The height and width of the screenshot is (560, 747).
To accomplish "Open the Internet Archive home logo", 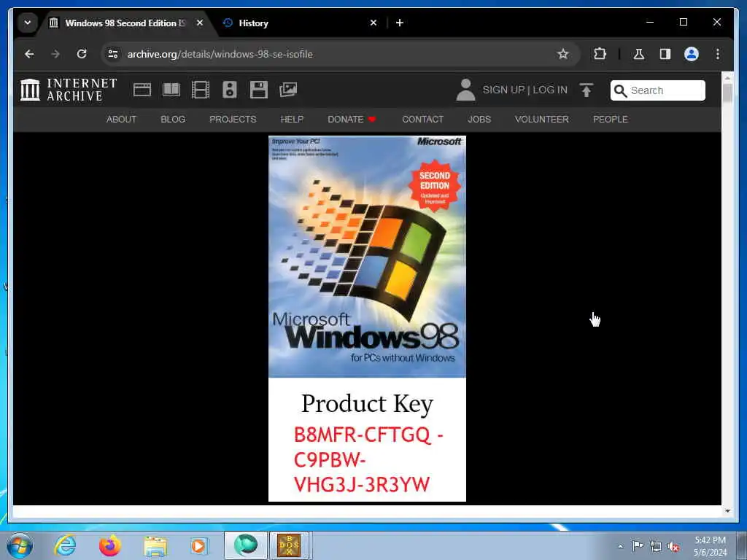I will tap(69, 90).
